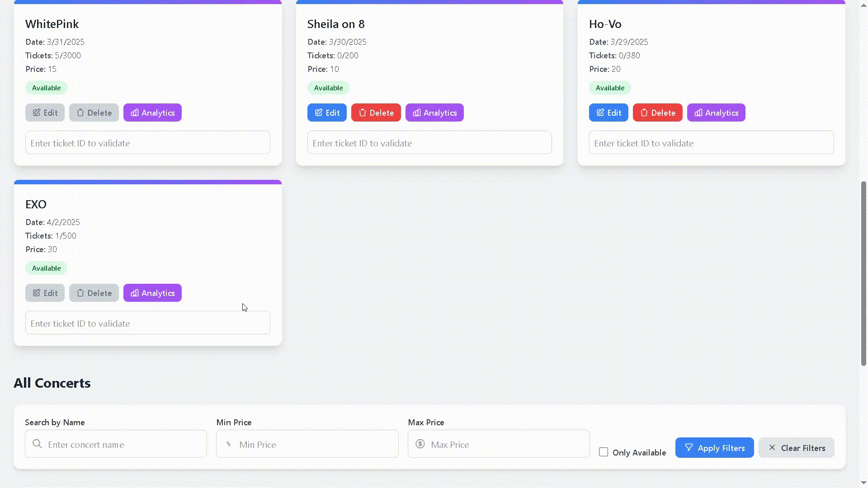Open Analytics for WhitePink concert
The height and width of the screenshot is (488, 868).
tap(152, 113)
